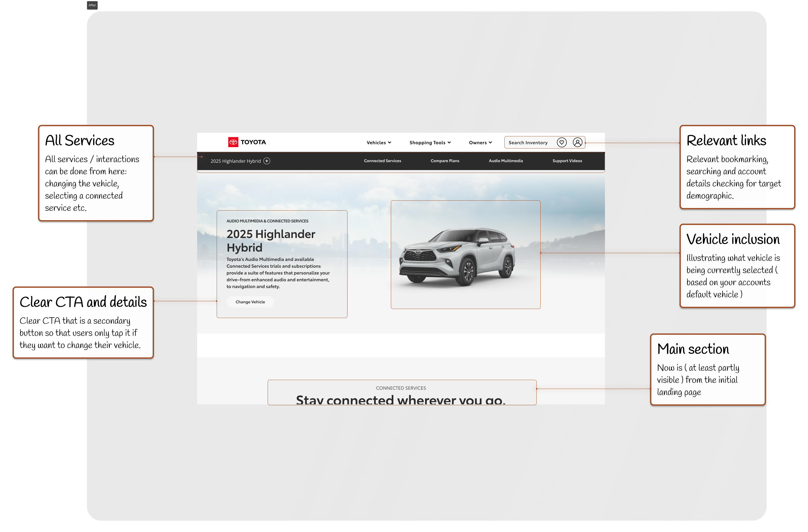Click the TOYOTA wordmark text
Image resolution: width=808 pixels, height=532 pixels.
tap(253, 142)
